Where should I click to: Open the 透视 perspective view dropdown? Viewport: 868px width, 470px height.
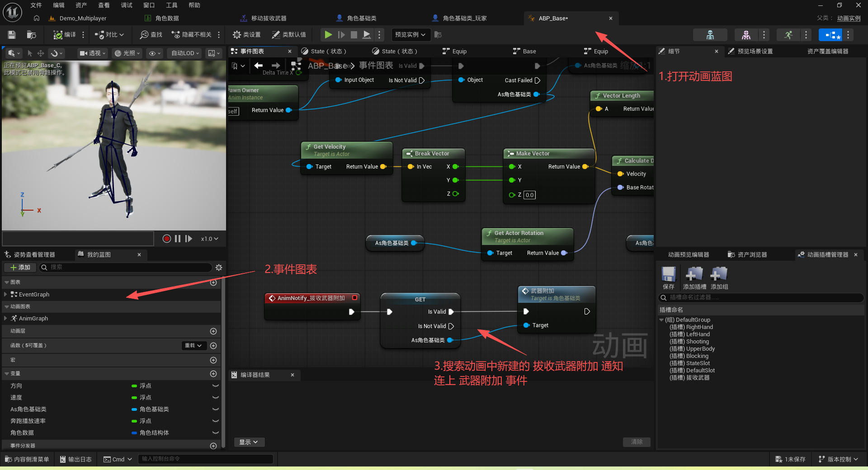[92, 53]
